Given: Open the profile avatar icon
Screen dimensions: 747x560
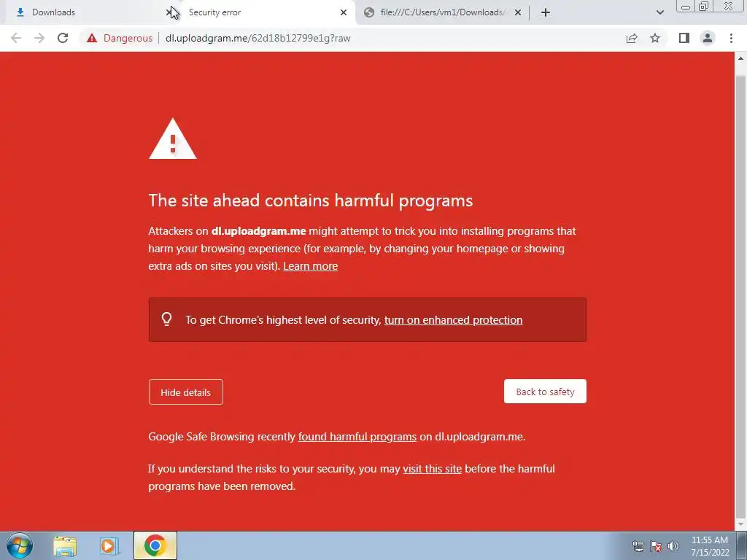Looking at the screenshot, I should pos(708,38).
